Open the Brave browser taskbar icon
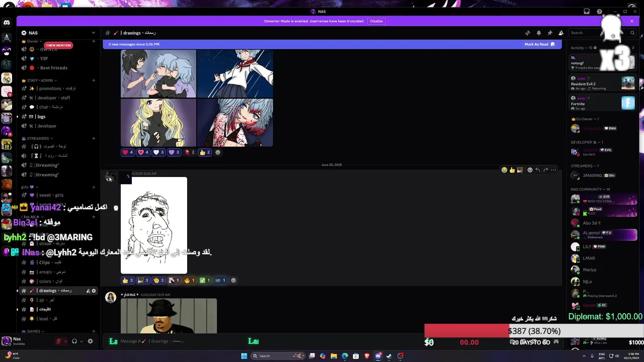644x362 pixels. coord(367,356)
